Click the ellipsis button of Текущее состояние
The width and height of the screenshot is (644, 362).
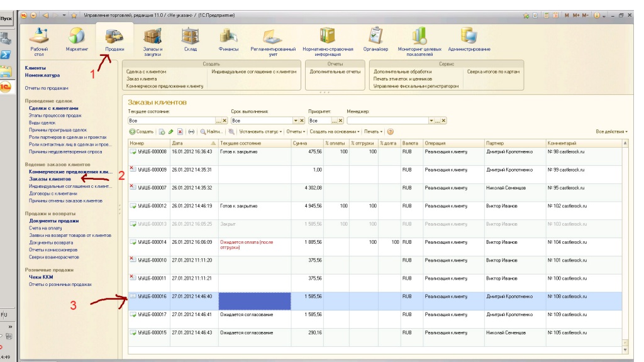pos(218,121)
